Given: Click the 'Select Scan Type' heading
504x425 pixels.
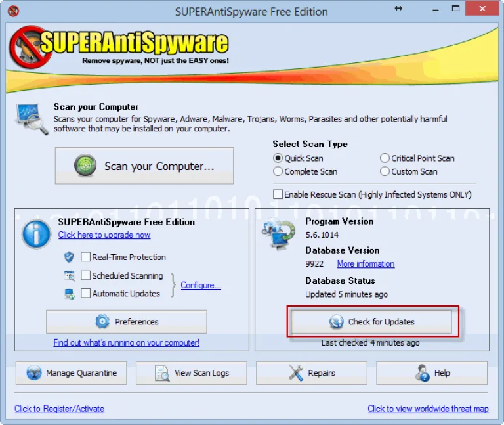Looking at the screenshot, I should pyautogui.click(x=310, y=144).
